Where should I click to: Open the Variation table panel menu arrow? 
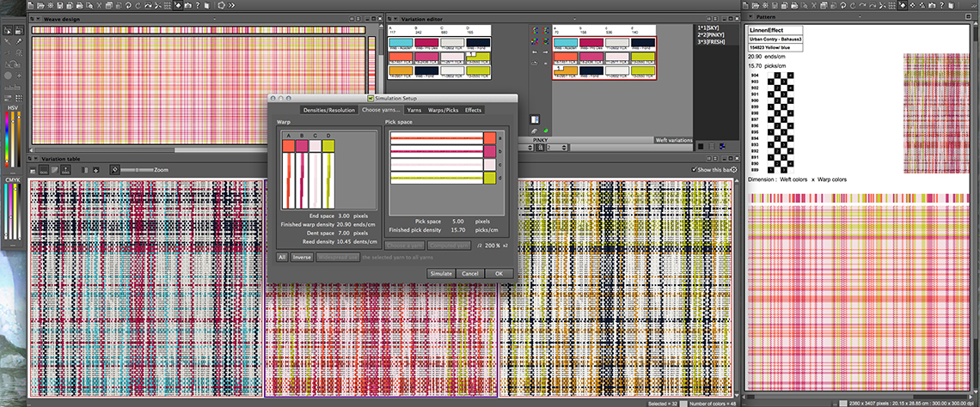(35, 159)
